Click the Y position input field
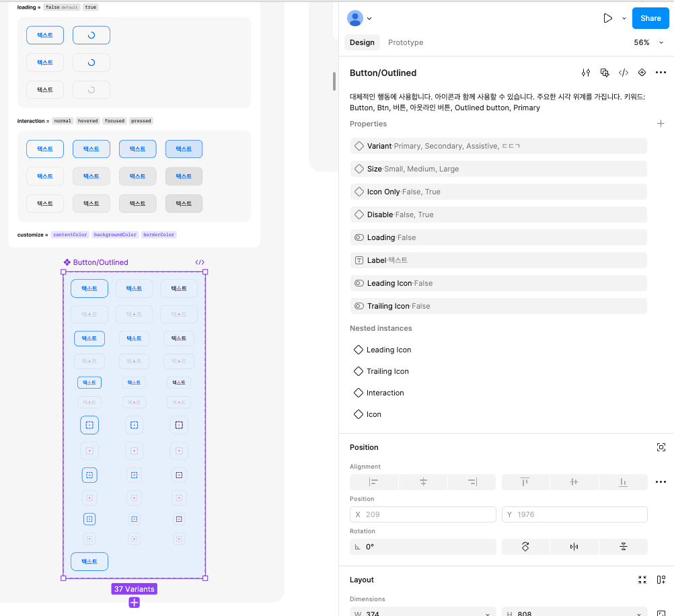 [574, 513]
